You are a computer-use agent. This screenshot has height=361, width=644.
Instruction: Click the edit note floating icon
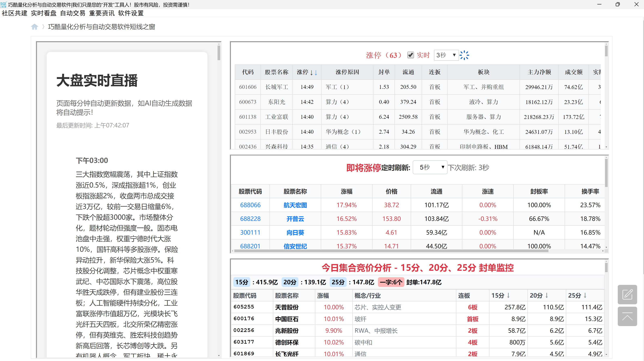627,294
